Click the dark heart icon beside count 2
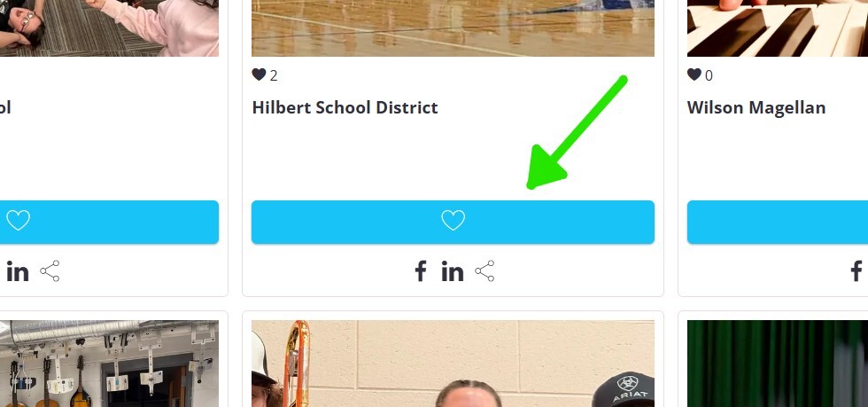868x407 pixels. click(x=259, y=74)
